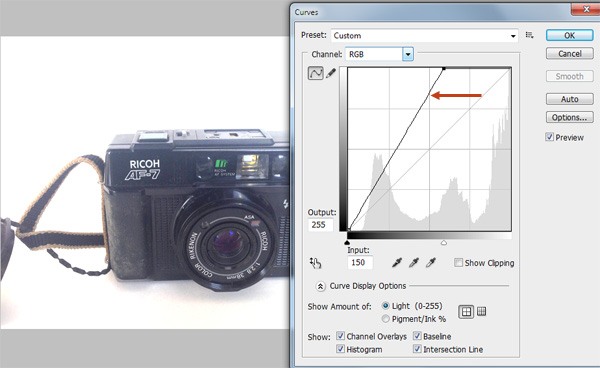Open the Options... dialog
The image size is (600, 368).
coord(570,117)
